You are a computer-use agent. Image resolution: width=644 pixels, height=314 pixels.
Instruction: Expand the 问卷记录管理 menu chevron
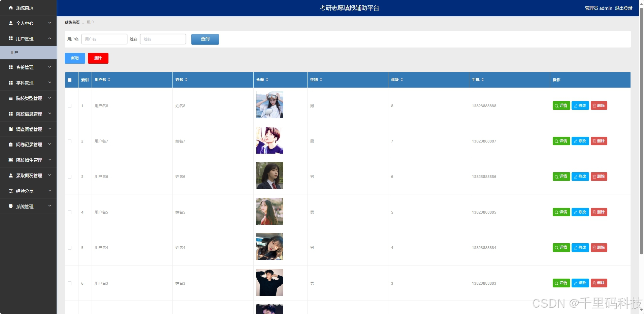(50, 144)
